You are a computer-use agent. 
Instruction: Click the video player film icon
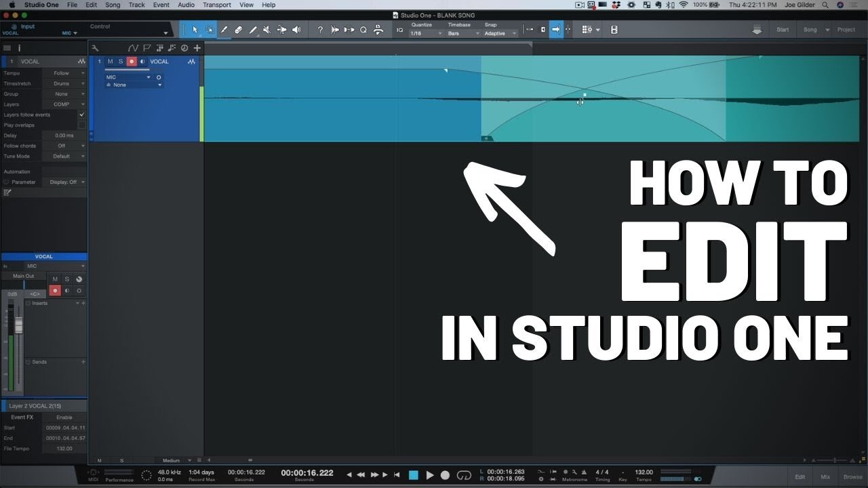click(614, 30)
